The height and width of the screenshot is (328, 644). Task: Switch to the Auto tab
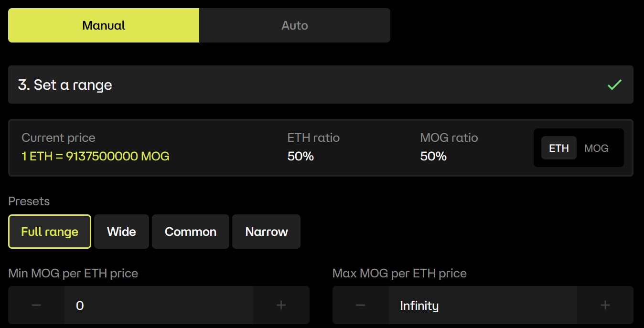pos(294,25)
